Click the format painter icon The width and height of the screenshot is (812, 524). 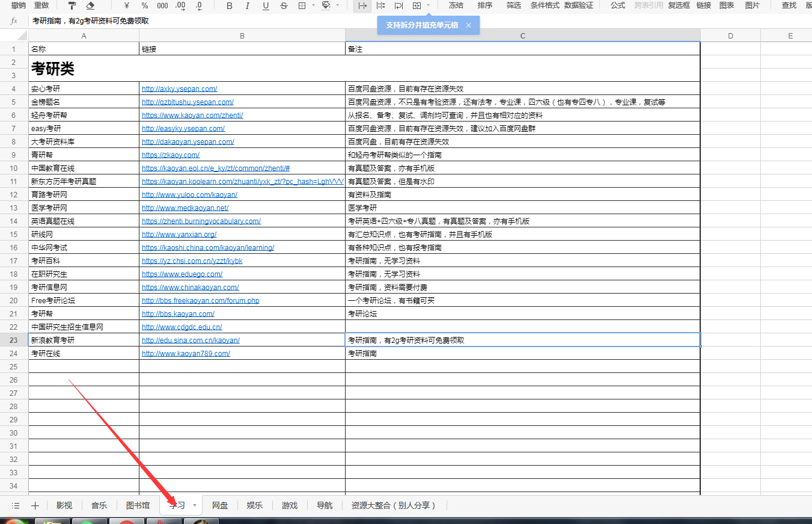(x=72, y=5)
